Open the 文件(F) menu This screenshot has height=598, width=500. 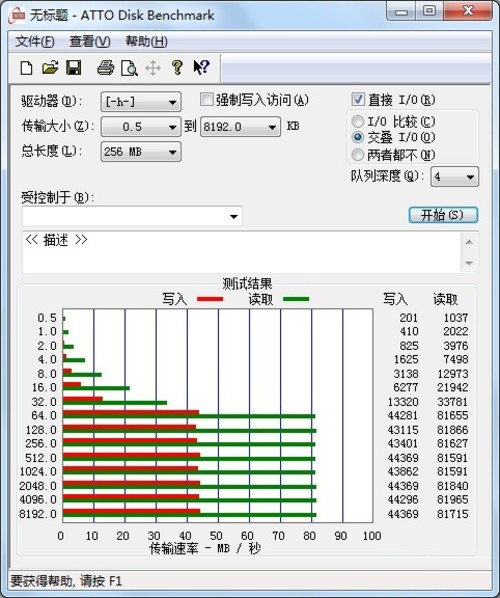coord(35,42)
